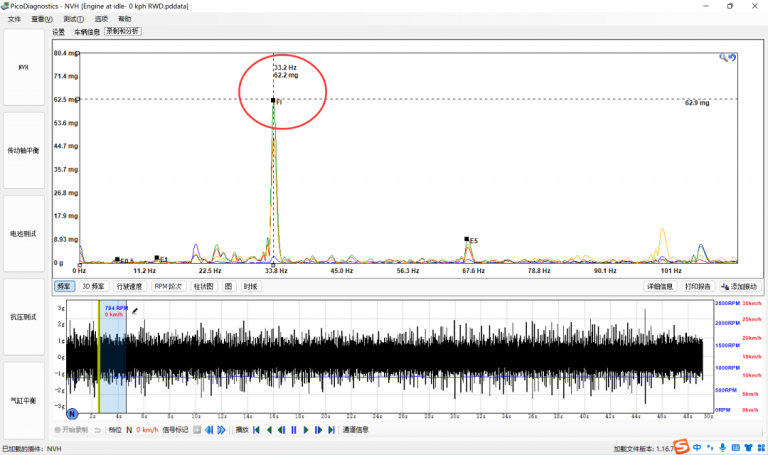Image resolution: width=768 pixels, height=455 pixels.
Task: Select the 频率 (Frequency) view button
Action: pos(64,287)
